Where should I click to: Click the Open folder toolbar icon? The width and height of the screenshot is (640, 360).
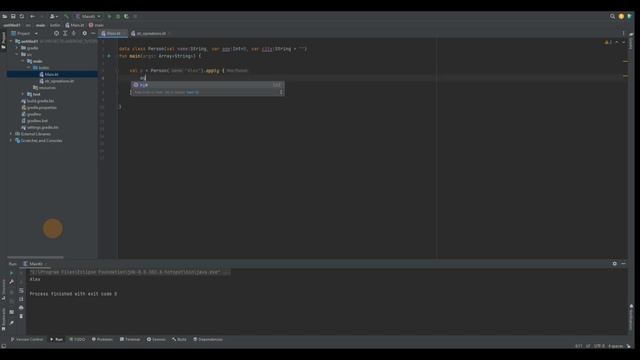pyautogui.click(x=4, y=16)
